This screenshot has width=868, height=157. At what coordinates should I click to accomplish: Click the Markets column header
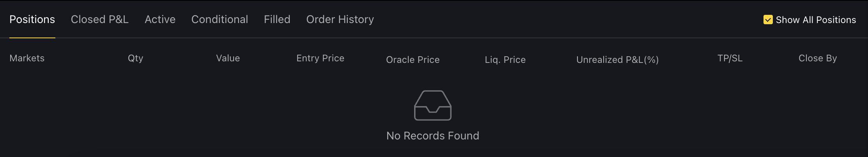[27, 58]
